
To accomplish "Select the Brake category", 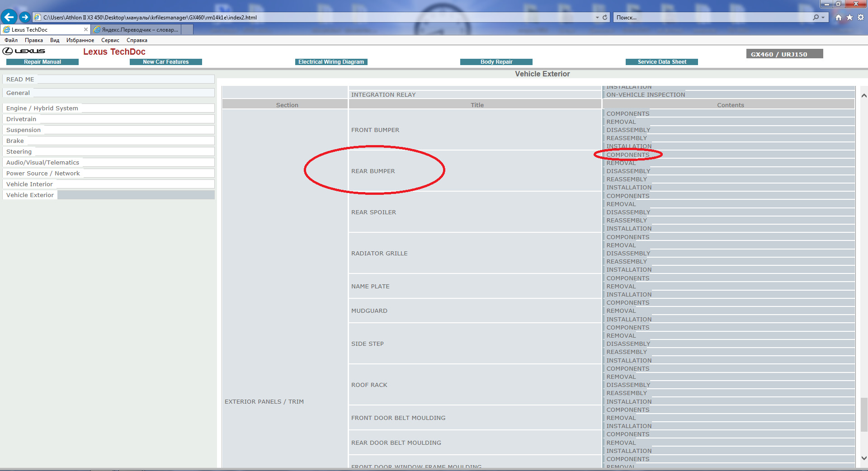I will pos(108,141).
